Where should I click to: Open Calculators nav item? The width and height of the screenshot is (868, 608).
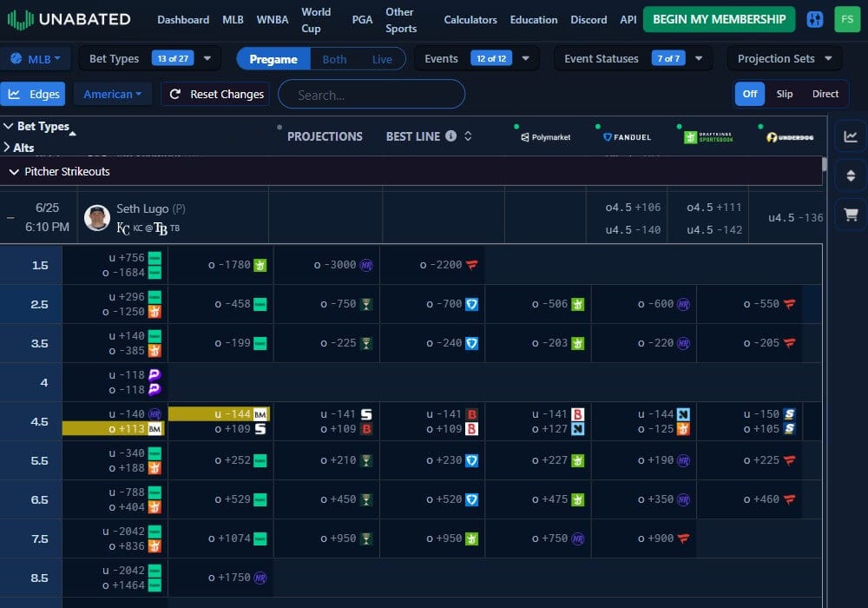click(x=470, y=20)
